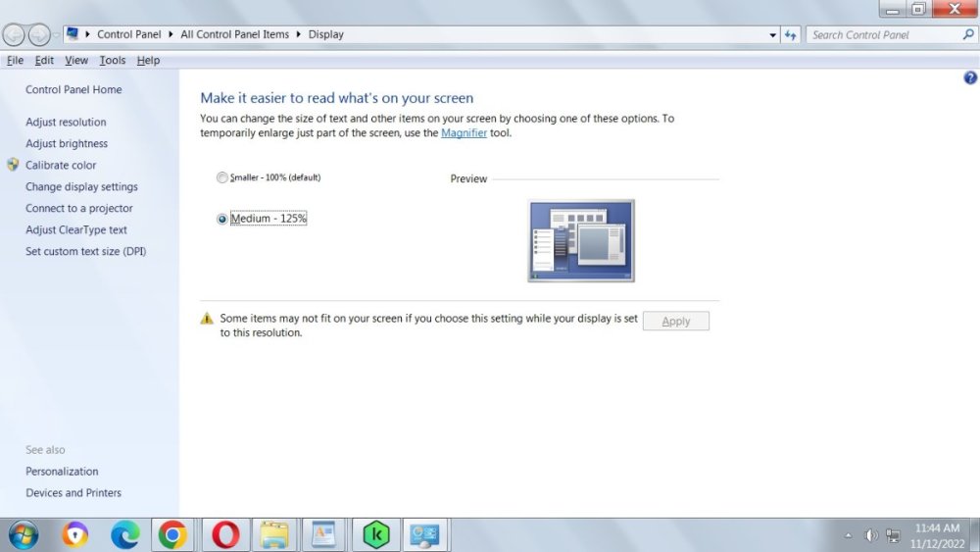This screenshot has width=980, height=552.
Task: Open Set custom text size (DPI)
Action: pos(85,251)
